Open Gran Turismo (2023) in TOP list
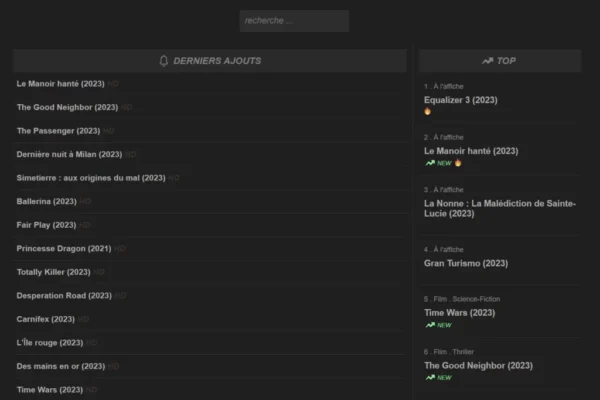This screenshot has width=600, height=400. click(466, 263)
